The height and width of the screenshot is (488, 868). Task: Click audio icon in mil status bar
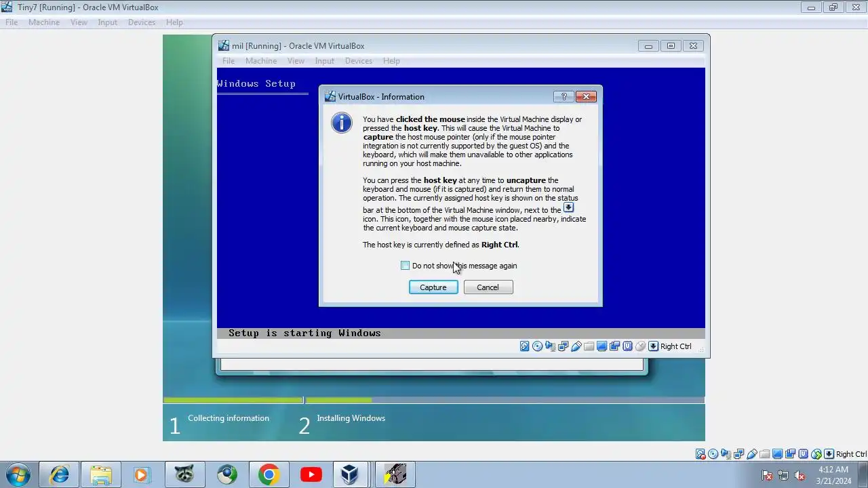click(x=550, y=346)
